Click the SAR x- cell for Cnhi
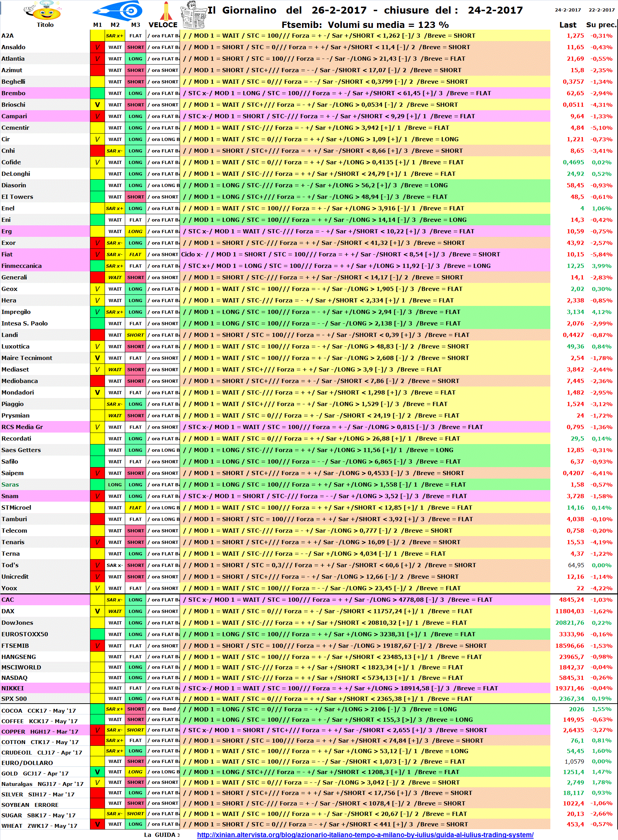This screenshot has height=840, width=618. (x=114, y=151)
